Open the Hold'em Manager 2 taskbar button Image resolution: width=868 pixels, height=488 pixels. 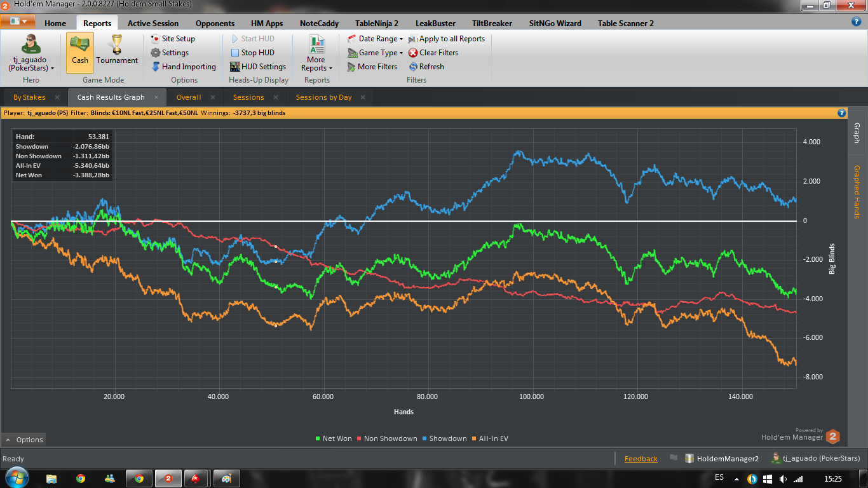coord(168,478)
